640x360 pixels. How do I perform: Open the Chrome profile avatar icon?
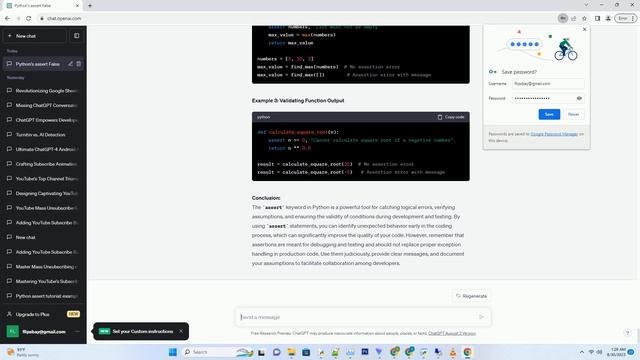pyautogui.click(x=608, y=18)
